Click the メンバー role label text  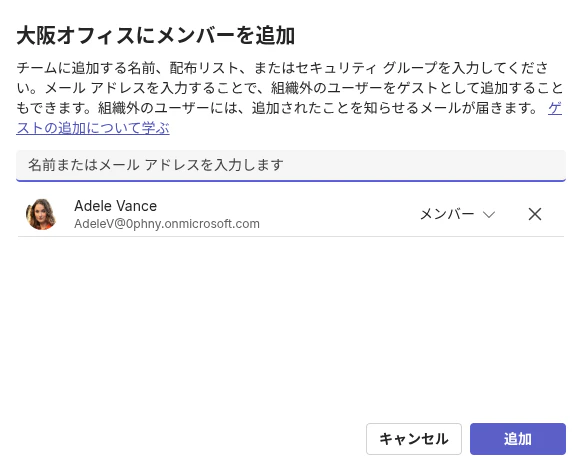(447, 214)
